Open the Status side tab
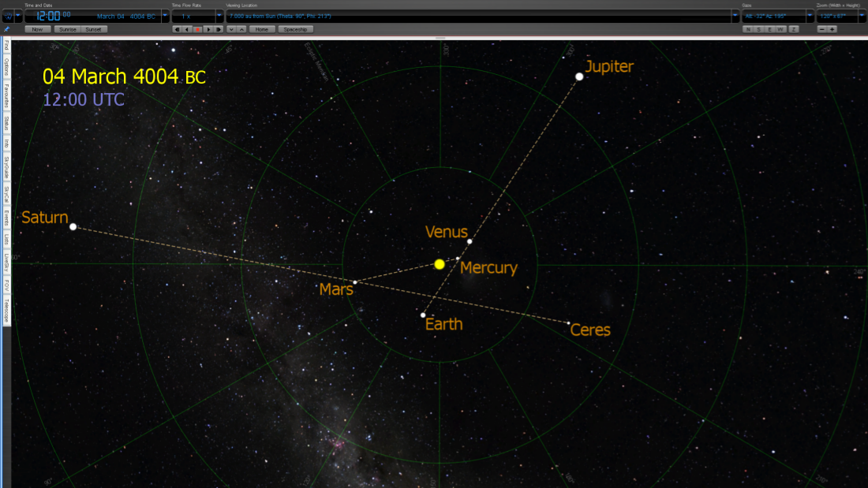Image resolution: width=868 pixels, height=488 pixels. 6,123
